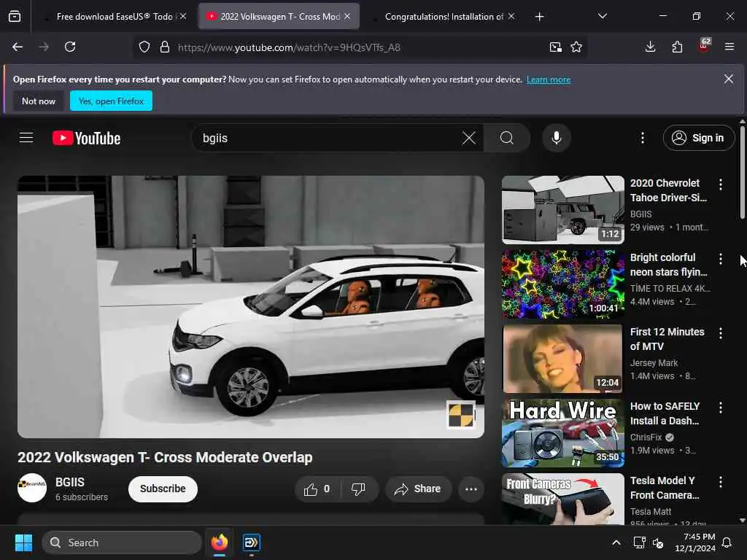747x560 pixels.
Task: Click the Not now button
Action: pos(39,101)
